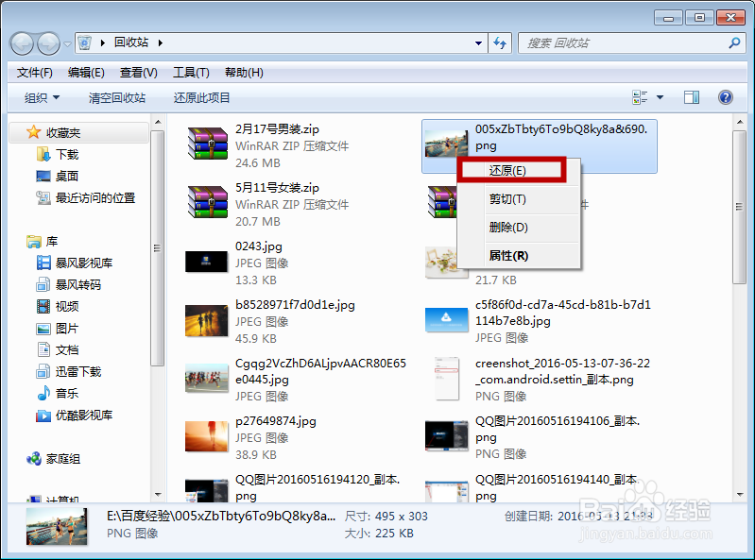Open 暴风转码 library
Image resolution: width=755 pixels, height=560 pixels.
[x=68, y=285]
